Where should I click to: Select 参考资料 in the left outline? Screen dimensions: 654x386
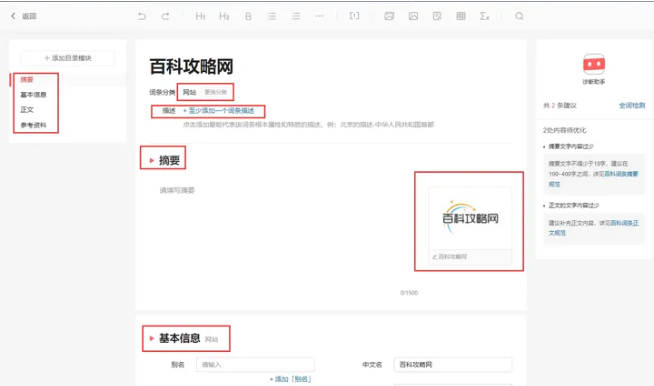[33, 125]
